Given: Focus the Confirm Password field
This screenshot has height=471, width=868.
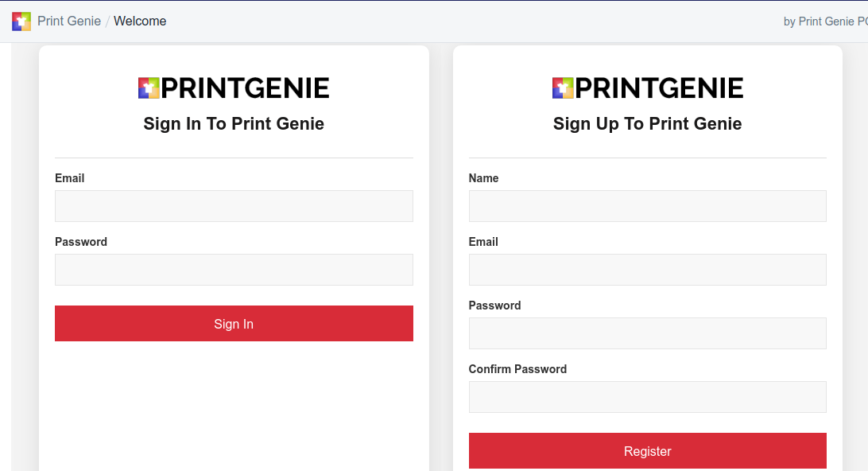Looking at the screenshot, I should click(648, 397).
